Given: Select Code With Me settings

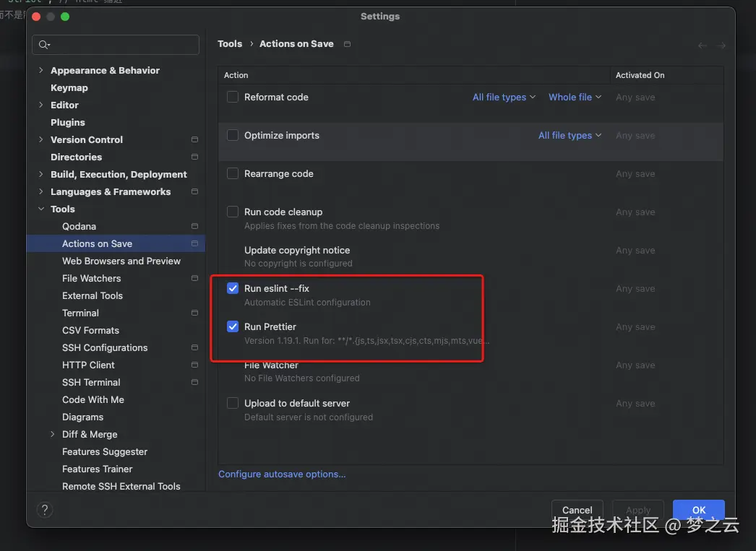Looking at the screenshot, I should [x=93, y=400].
